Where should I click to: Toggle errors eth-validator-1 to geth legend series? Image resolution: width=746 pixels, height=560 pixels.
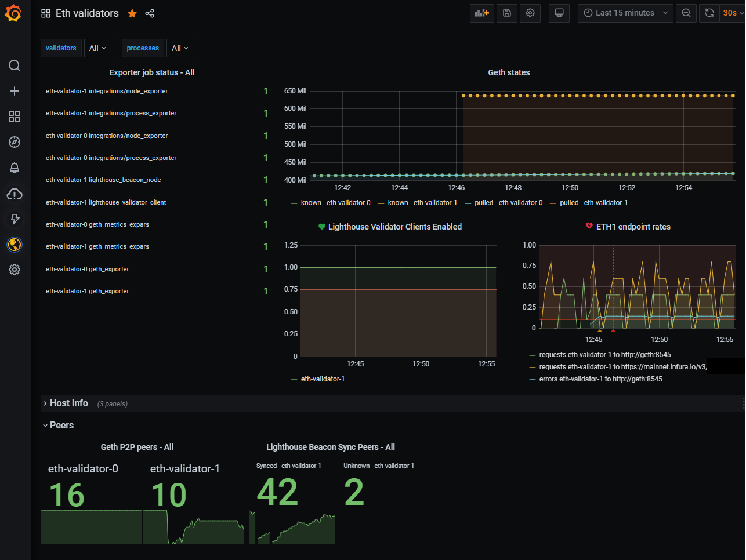(x=600, y=379)
